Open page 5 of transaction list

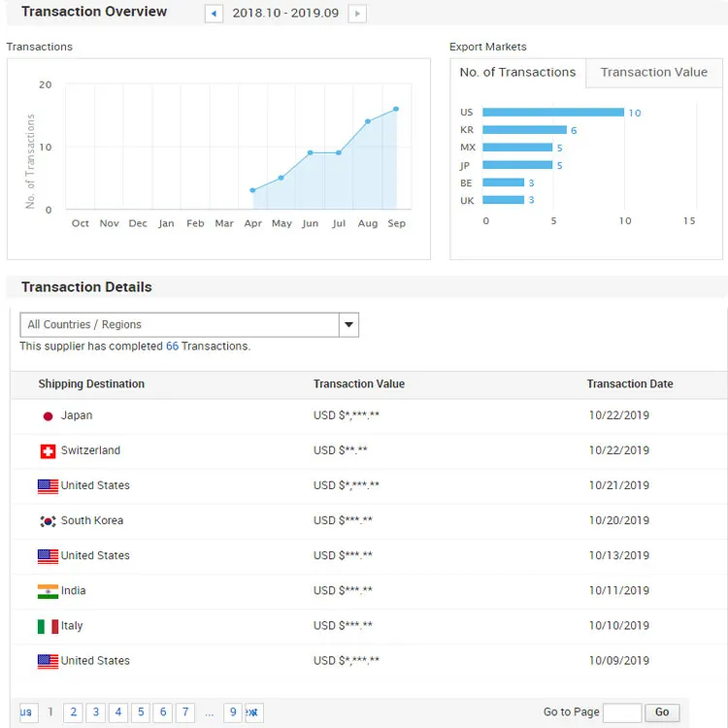pyautogui.click(x=140, y=712)
